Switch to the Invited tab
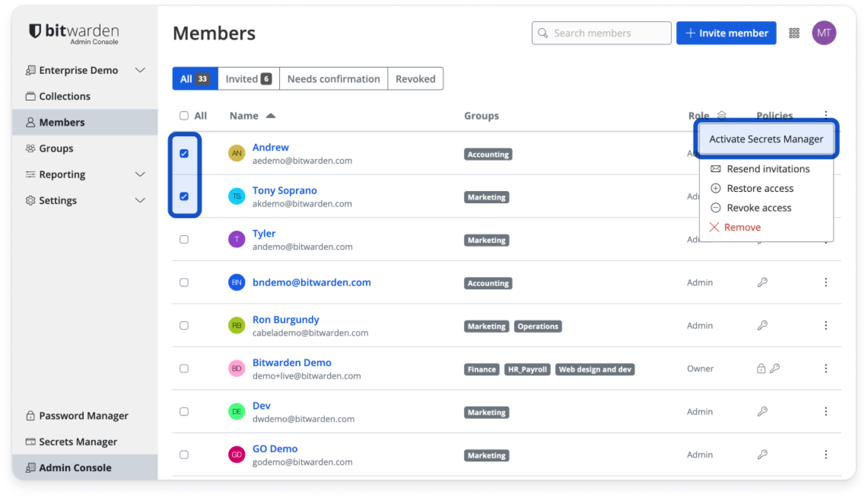Viewport: 868px width, 499px height. 249,79
